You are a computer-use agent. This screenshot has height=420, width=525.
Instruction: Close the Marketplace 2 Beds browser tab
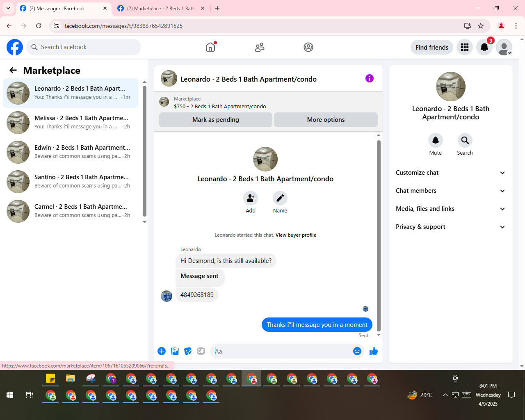pyautogui.click(x=203, y=8)
